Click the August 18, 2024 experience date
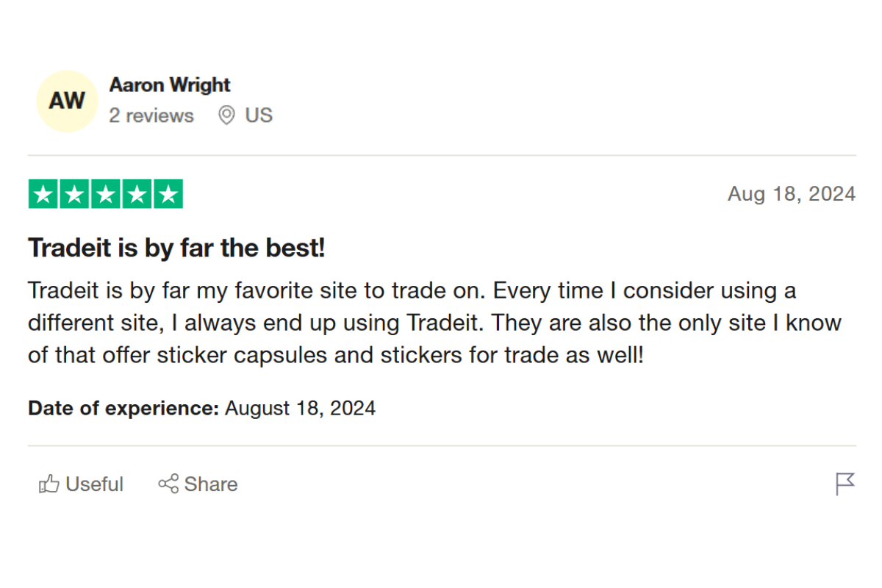882x588 pixels. pos(300,408)
